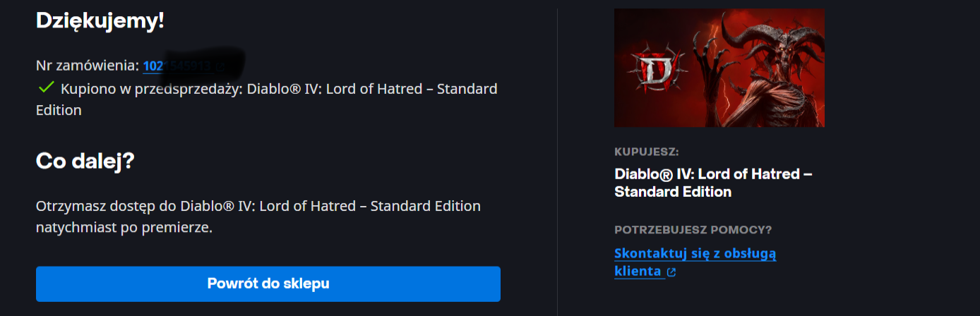The width and height of the screenshot is (980, 316).
Task: Open "Skontaktuj się z obsługą klienta" link
Action: tap(695, 254)
